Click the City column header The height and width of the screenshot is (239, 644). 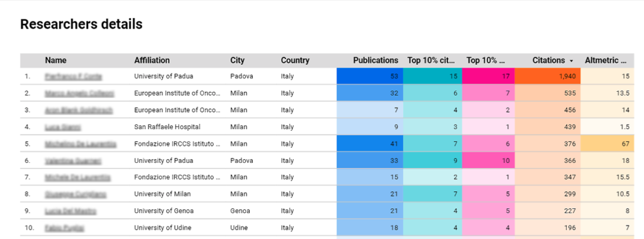click(237, 60)
